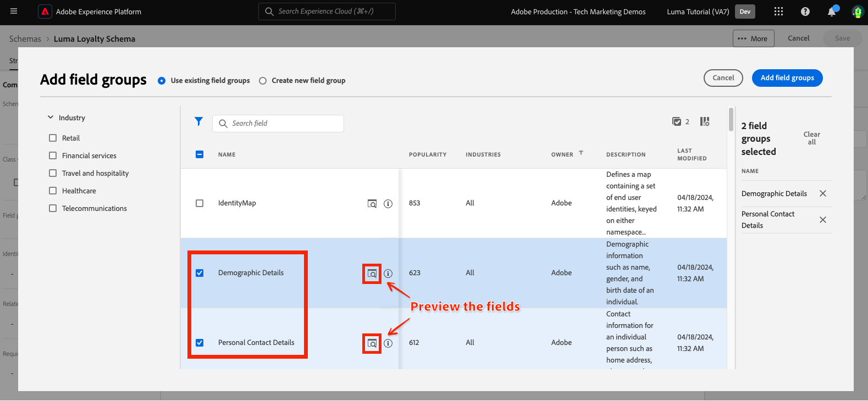Click the Add field groups button
This screenshot has width=868, height=401.
[x=787, y=78]
